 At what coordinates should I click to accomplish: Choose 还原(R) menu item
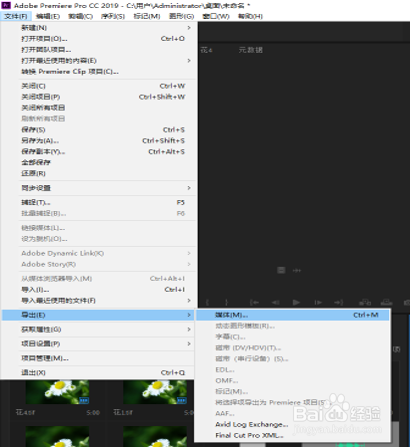[x=98, y=173]
